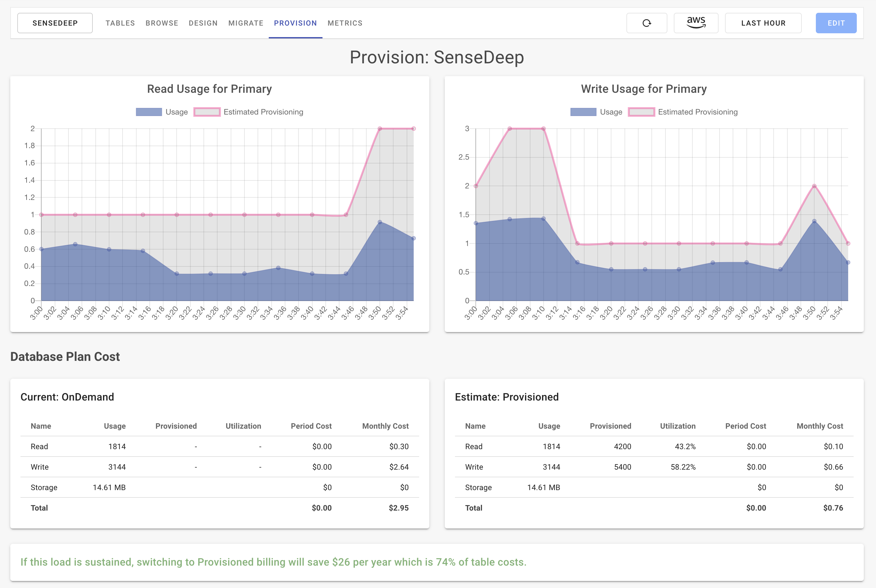Toggle Estimated Provisioning legend in Write Usage chart

pos(683,112)
